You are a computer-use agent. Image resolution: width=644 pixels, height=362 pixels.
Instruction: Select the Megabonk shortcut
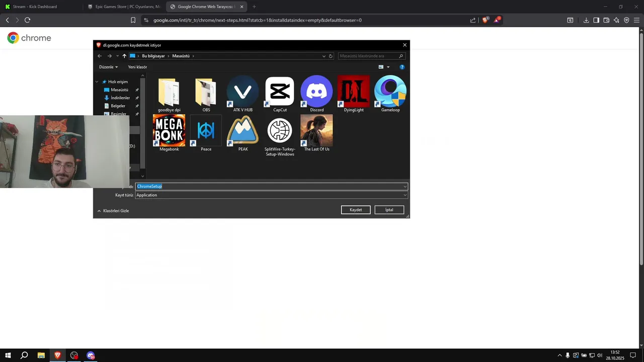[169, 133]
